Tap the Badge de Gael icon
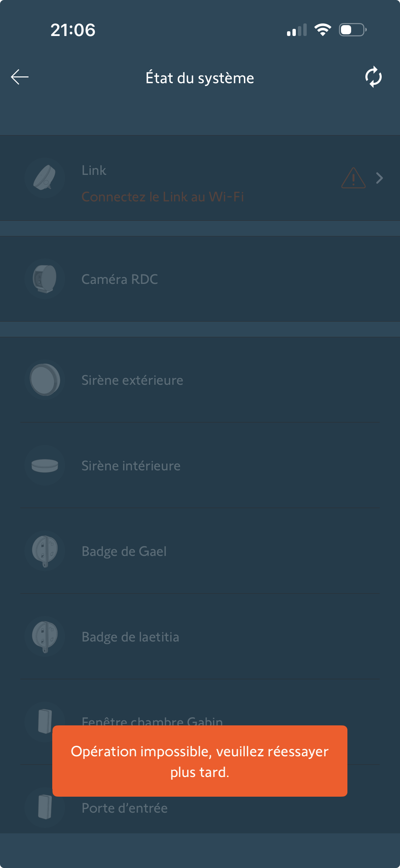This screenshot has width=400, height=868. tap(45, 551)
